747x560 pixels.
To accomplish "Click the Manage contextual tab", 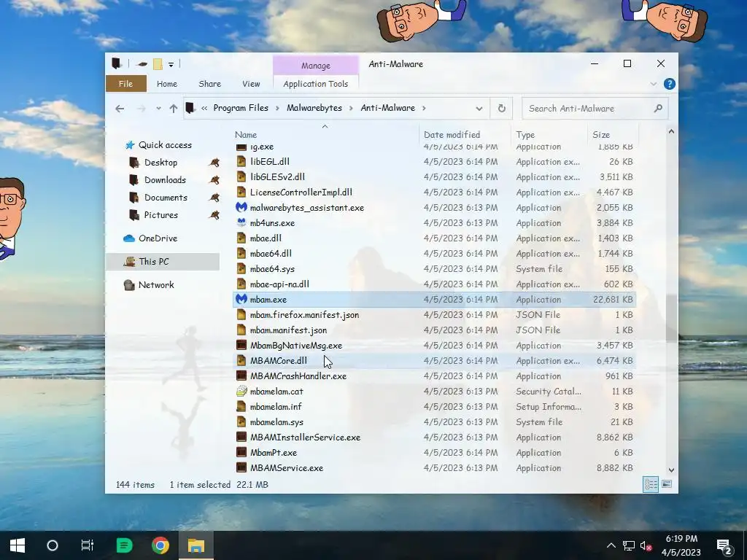I will pyautogui.click(x=315, y=65).
